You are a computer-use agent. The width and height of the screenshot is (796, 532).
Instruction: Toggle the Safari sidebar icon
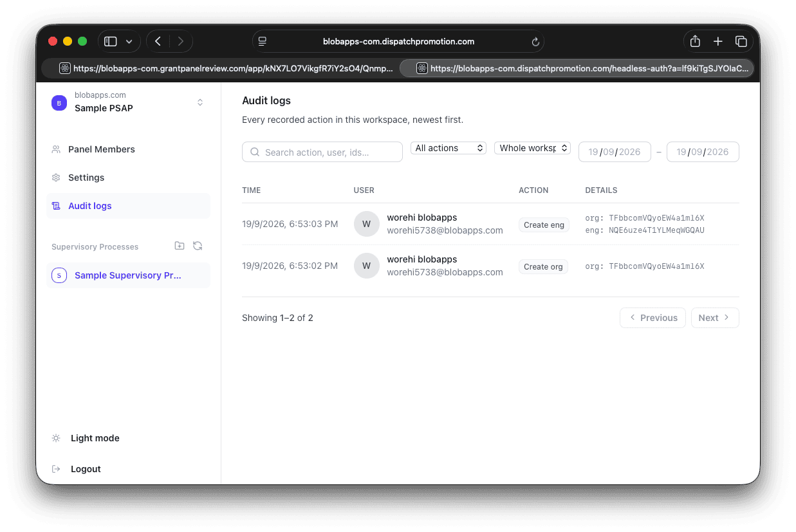(110, 41)
